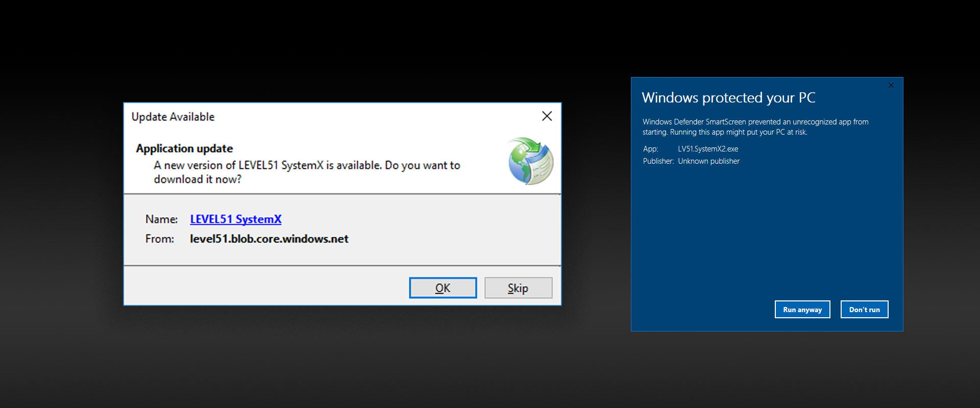980x408 pixels.
Task: Click the new version available message
Action: (x=307, y=172)
